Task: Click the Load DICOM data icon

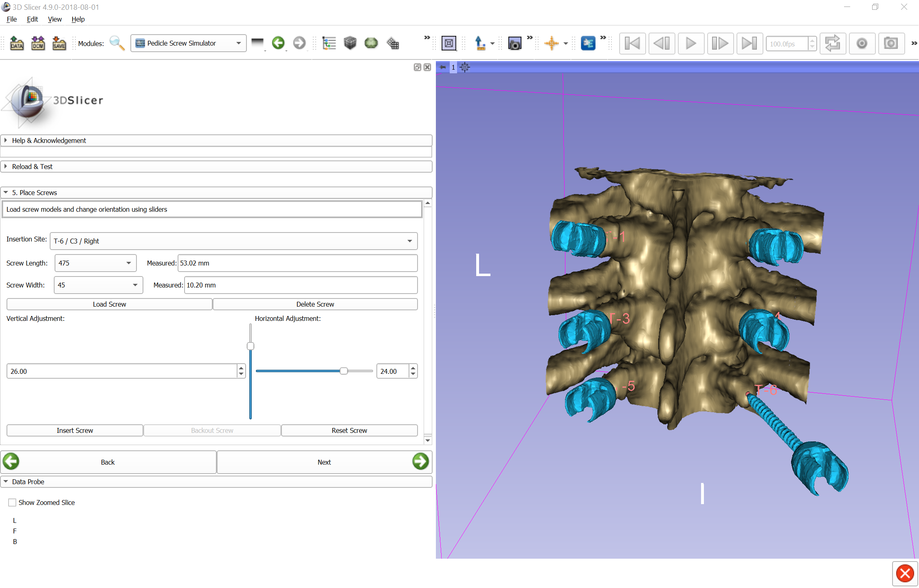Action: pos(38,43)
